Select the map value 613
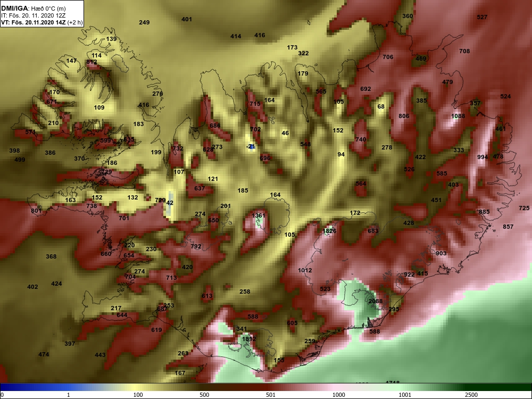Screen dimensions: 532x399 (207, 296)
